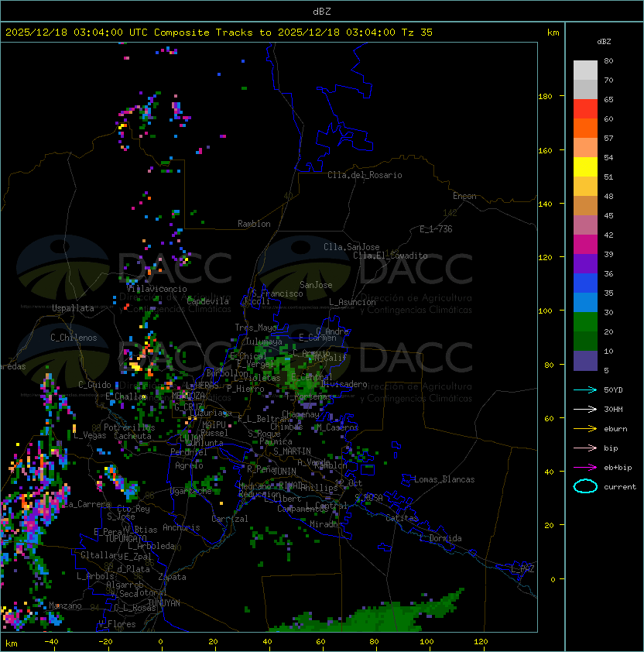Click the 'Encon' place label
The image size is (644, 652).
pyautogui.click(x=464, y=196)
